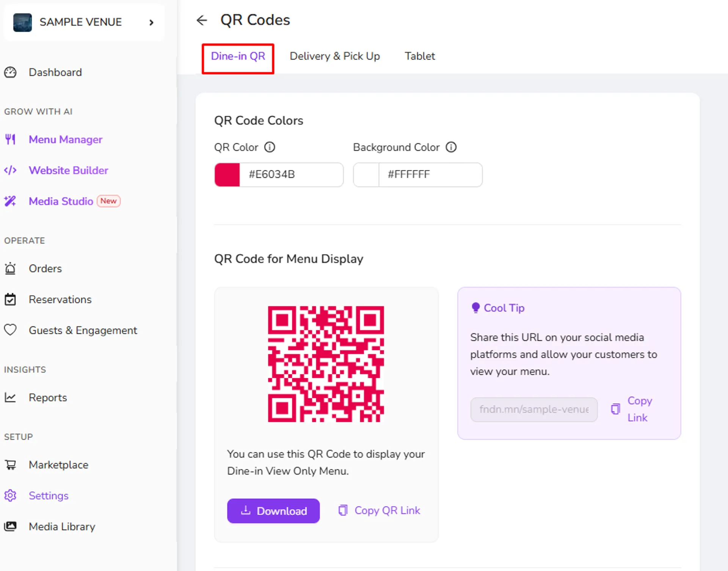The width and height of the screenshot is (728, 571).
Task: Click the #E6034B QR color hex field
Action: [x=292, y=175]
